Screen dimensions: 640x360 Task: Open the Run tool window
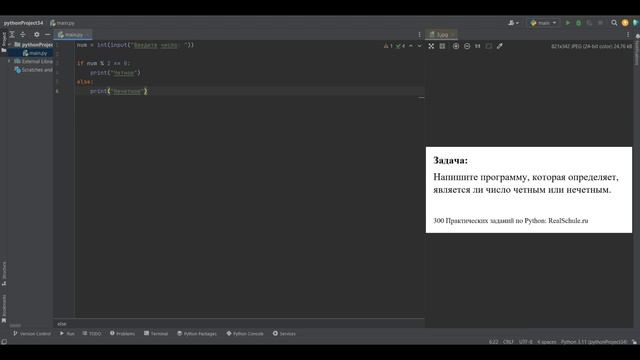[67, 333]
